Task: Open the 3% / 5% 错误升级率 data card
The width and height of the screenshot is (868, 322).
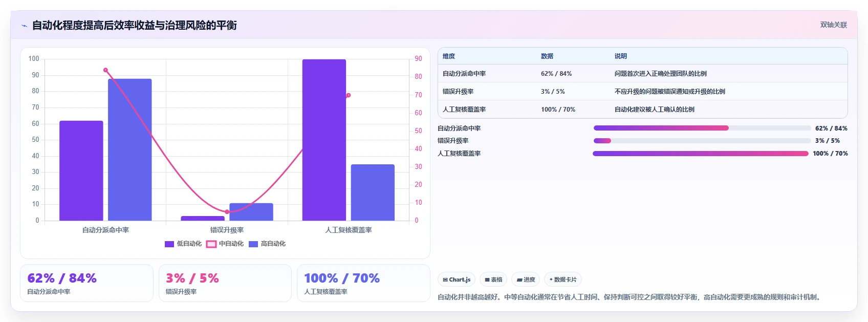Action: click(x=225, y=283)
